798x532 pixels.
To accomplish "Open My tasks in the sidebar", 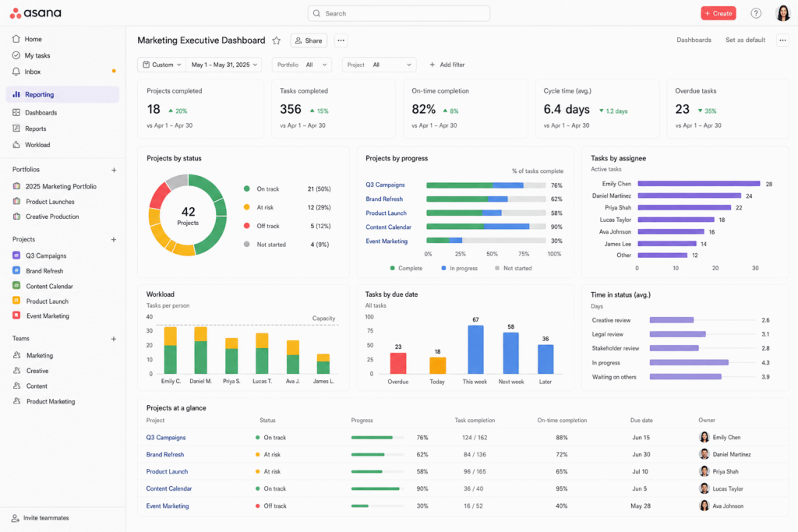I will [37, 55].
